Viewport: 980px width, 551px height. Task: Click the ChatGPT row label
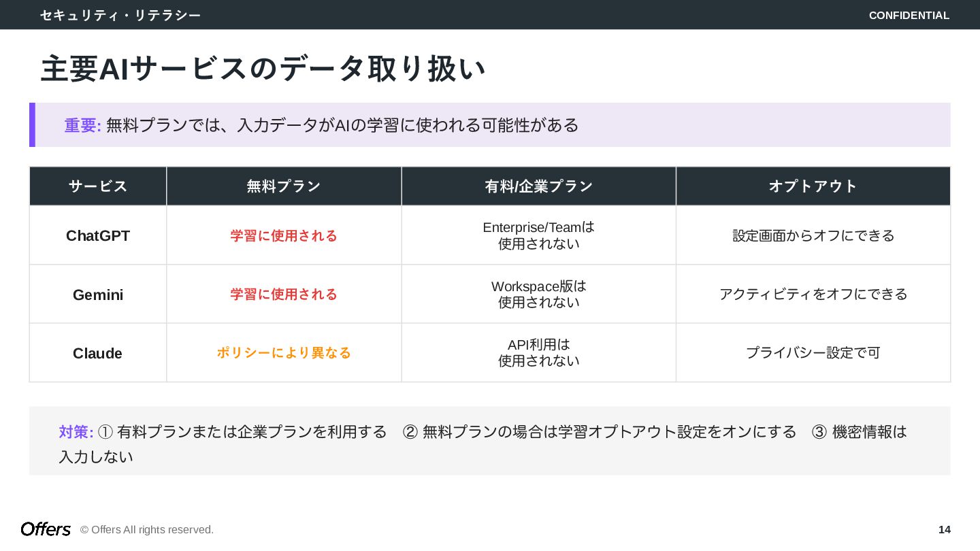(x=98, y=236)
